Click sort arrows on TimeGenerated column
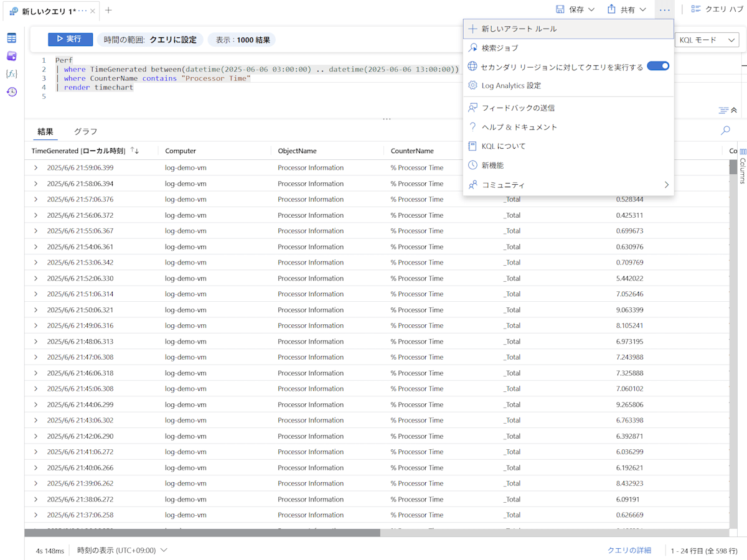This screenshot has height=560, width=747. pos(134,151)
